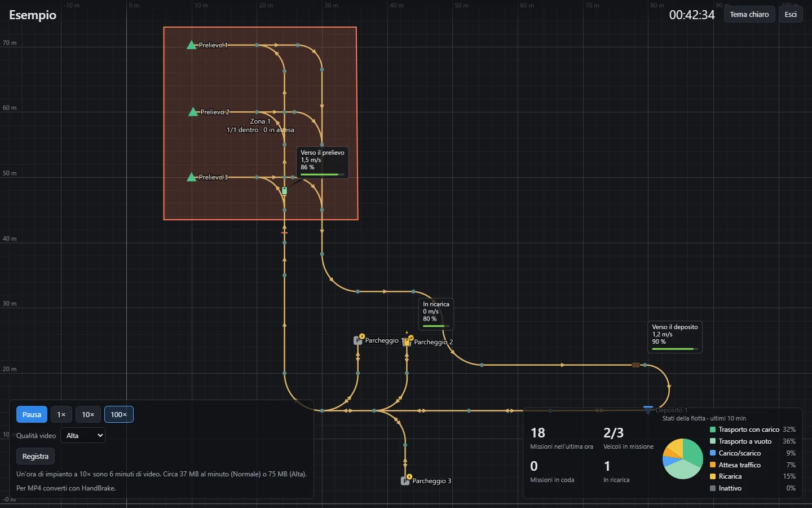Click the Prelievo 3 pickup triangle icon
Image resolution: width=812 pixels, height=508 pixels.
(x=192, y=177)
